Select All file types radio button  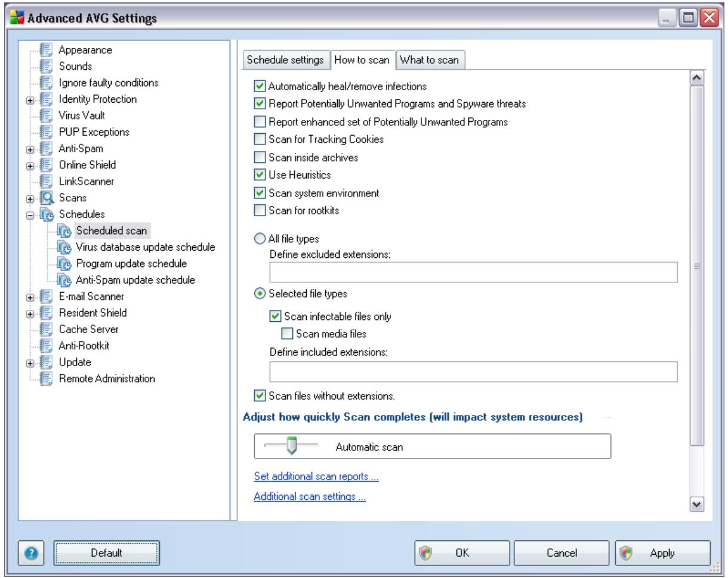(x=259, y=239)
